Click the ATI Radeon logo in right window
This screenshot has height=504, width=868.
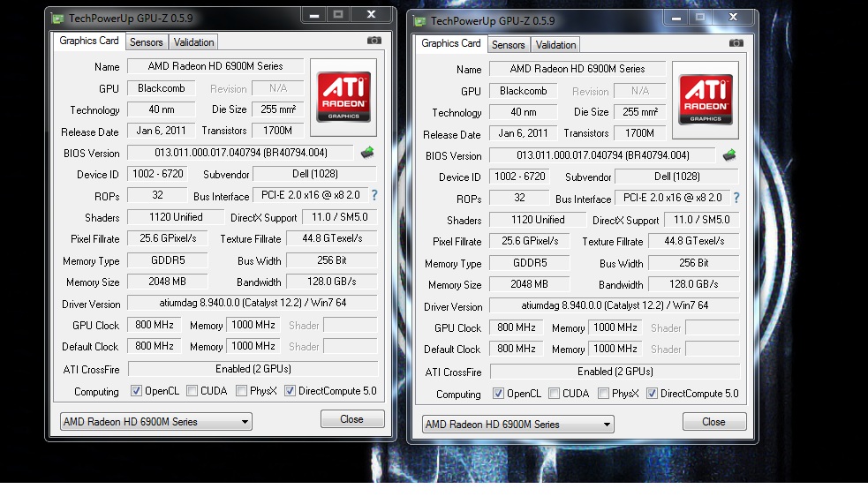pos(706,100)
